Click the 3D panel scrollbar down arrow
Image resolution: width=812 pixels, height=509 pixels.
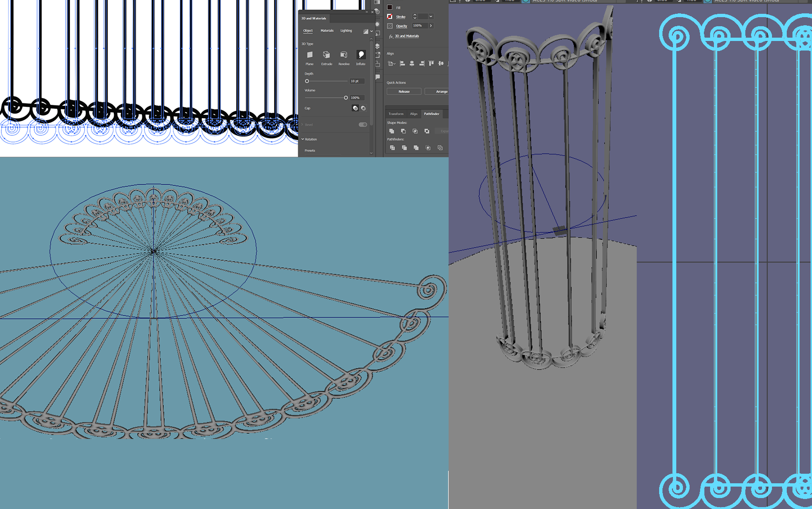pyautogui.click(x=371, y=153)
